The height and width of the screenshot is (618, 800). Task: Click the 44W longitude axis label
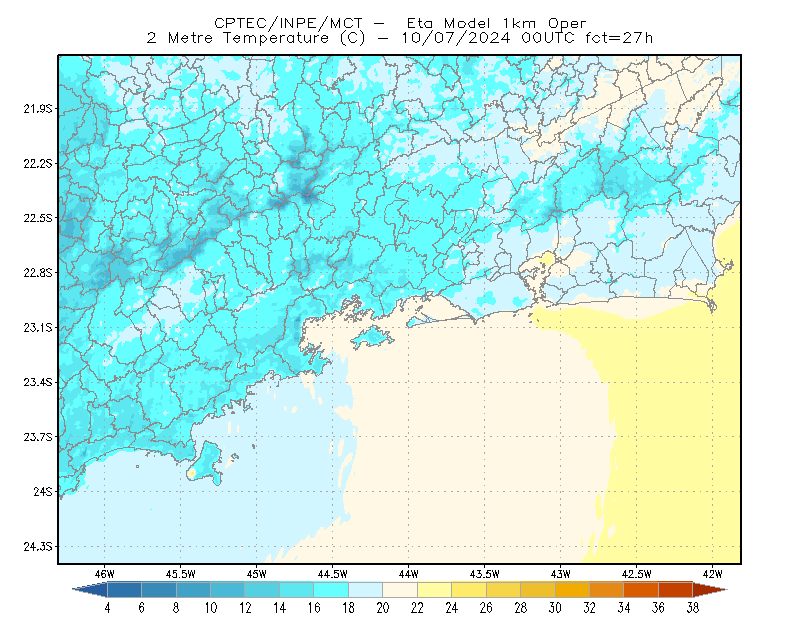[409, 574]
